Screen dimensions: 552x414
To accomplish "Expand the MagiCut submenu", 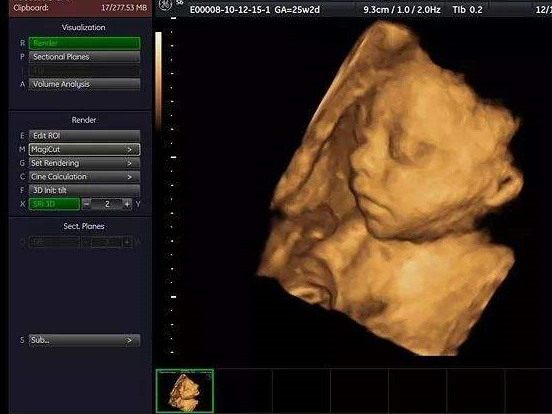I will click(84, 149).
